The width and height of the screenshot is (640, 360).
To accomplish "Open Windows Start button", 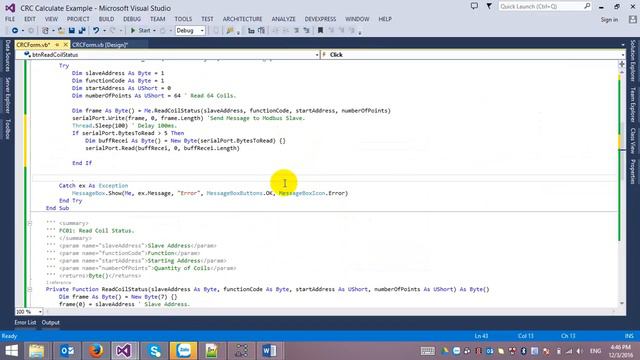I will tap(11, 351).
